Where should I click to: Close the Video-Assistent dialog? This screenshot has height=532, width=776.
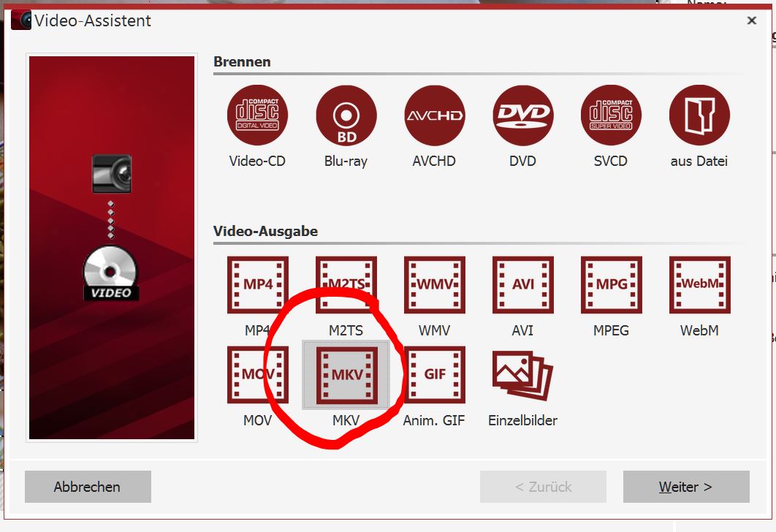click(751, 20)
